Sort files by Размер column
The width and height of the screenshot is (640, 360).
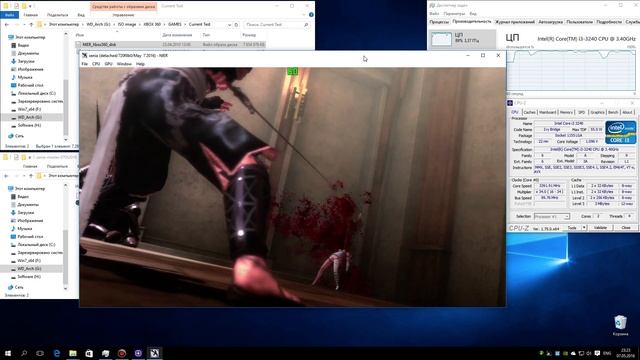click(x=249, y=35)
